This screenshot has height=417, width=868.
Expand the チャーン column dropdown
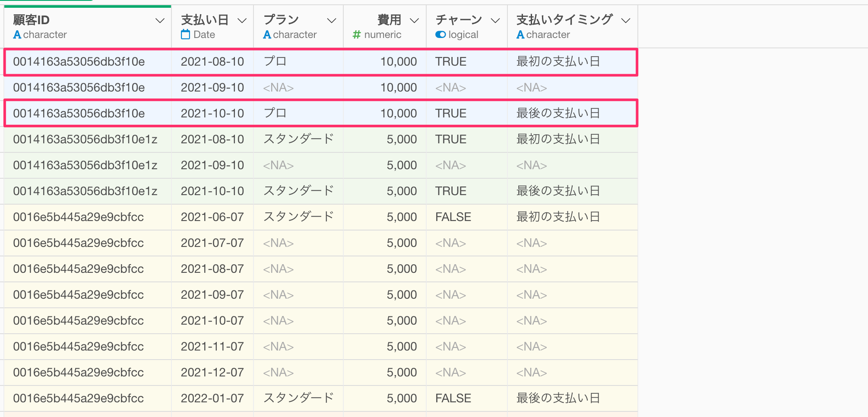click(495, 21)
